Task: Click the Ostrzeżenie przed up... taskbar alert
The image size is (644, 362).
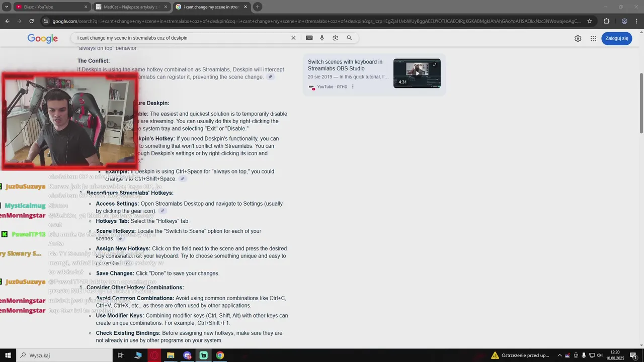Action: pos(521,355)
